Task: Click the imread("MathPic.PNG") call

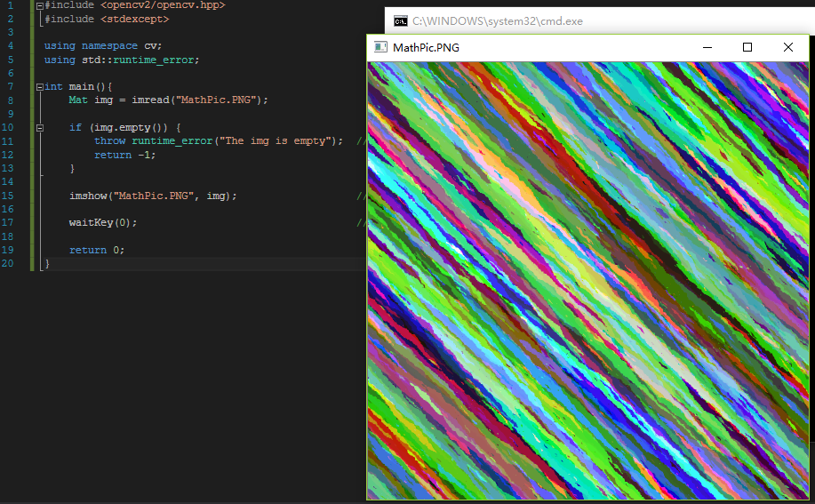Action: 197,100
